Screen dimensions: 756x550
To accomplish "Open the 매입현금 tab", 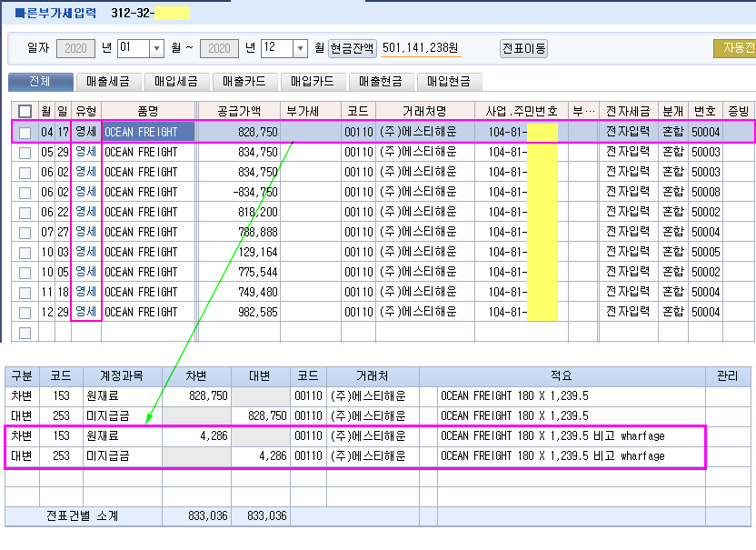I will coord(449,82).
